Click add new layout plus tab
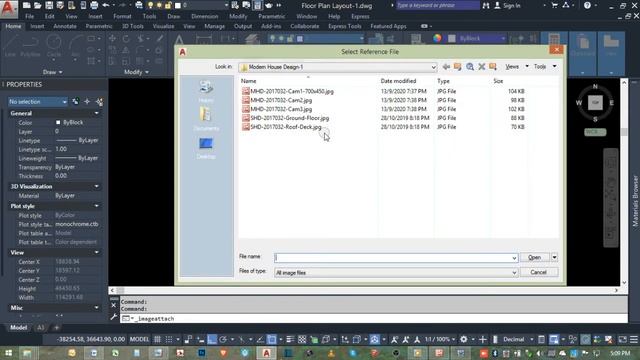This screenshot has width=640, height=360. pos(57,327)
